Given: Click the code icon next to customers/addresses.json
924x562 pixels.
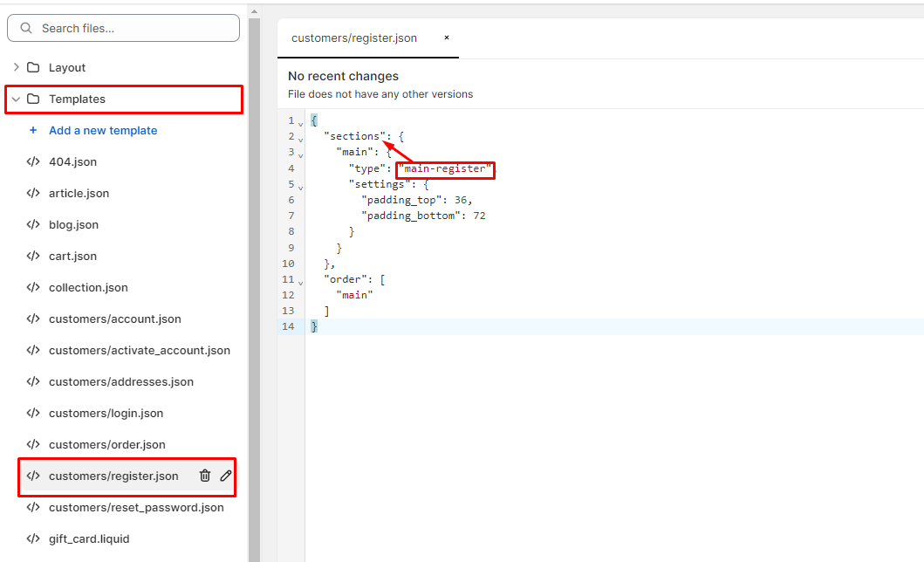Looking at the screenshot, I should click(33, 381).
